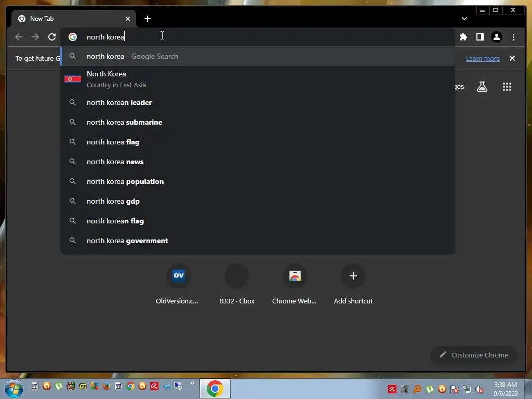Open the network tray icon
Screen dimensions: 532x399
tap(467, 389)
